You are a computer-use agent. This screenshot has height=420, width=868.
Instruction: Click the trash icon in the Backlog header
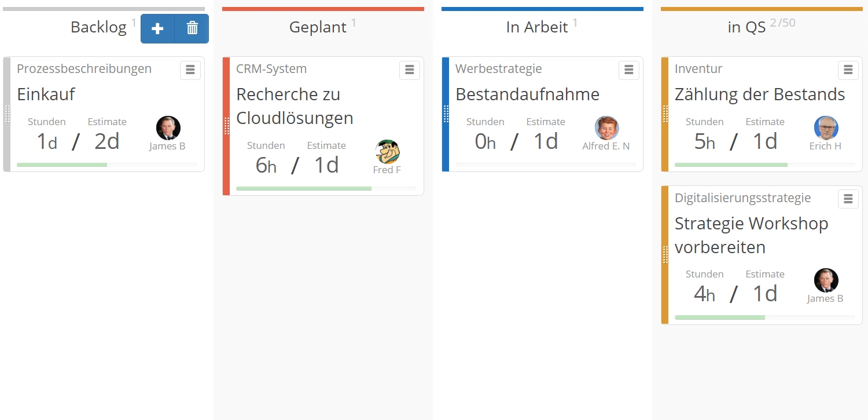pos(192,28)
